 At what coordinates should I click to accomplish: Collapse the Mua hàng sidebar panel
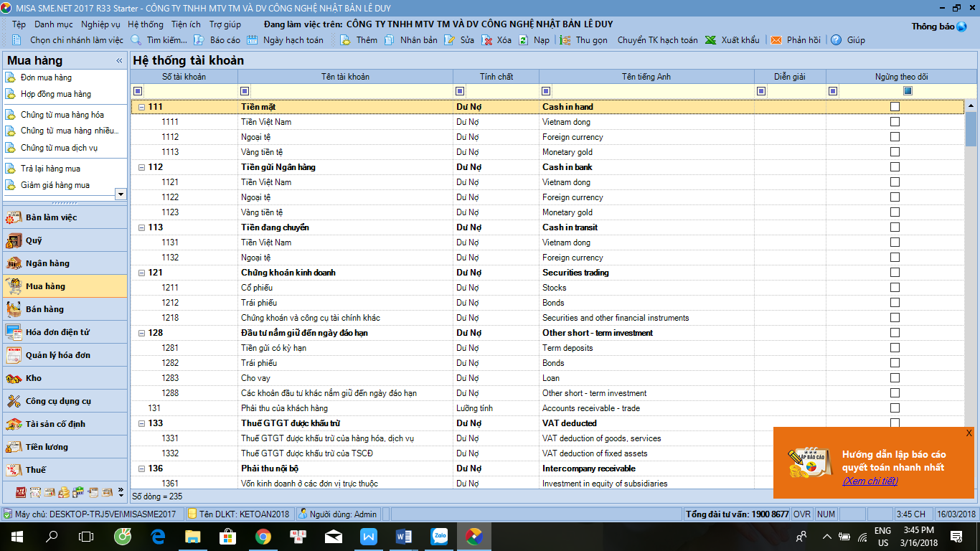coord(119,61)
